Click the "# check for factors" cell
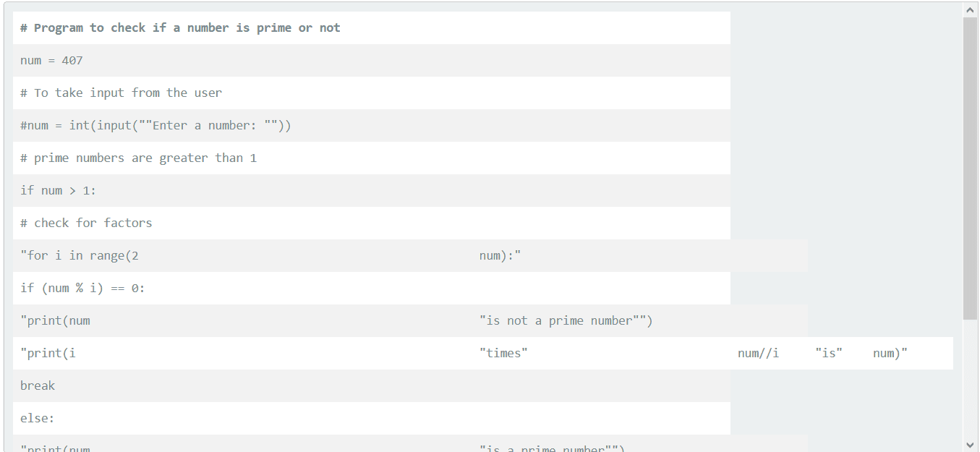Viewport: 980px width, 452px height. click(86, 223)
